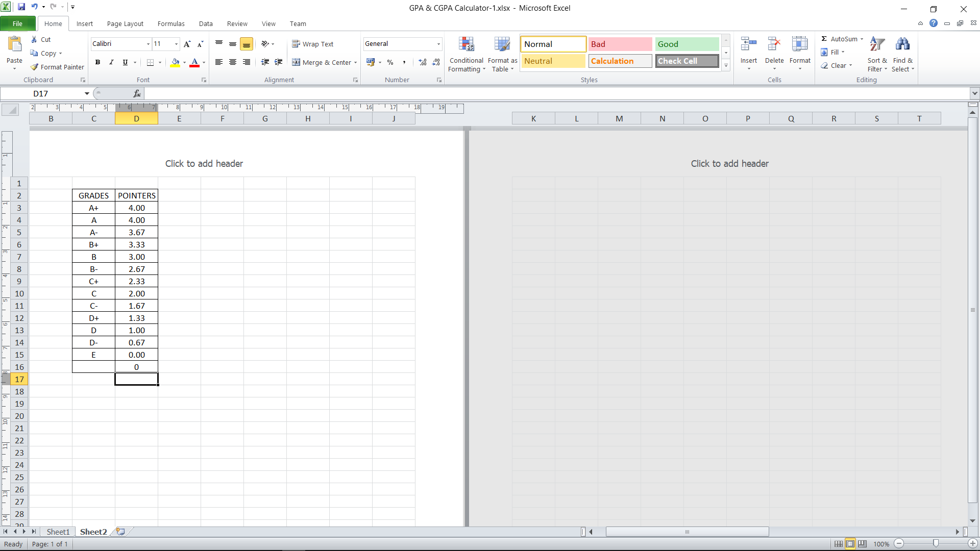Click the Sort & Filter icon
The image size is (980, 551).
[x=877, y=45]
